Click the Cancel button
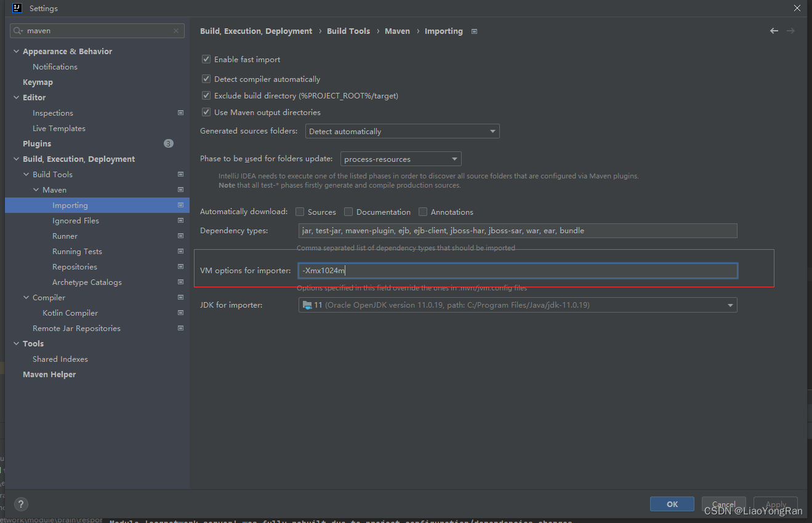812x523 pixels. pyautogui.click(x=724, y=504)
